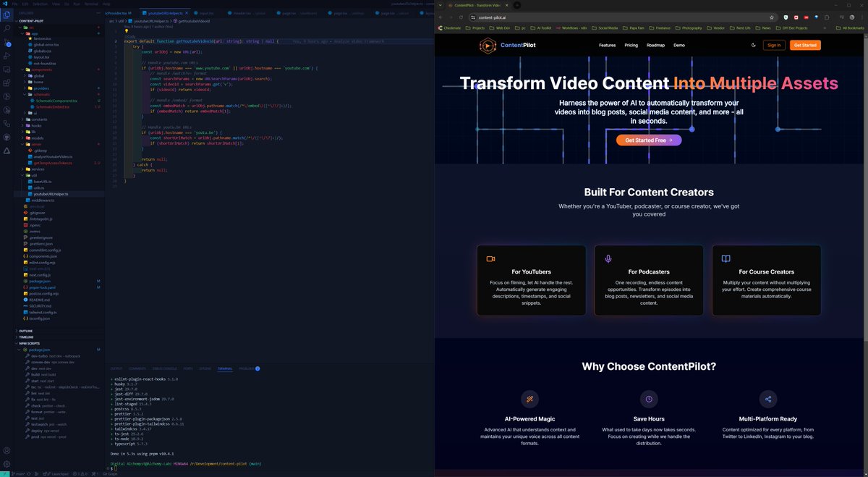Viewport: 868px width, 477px height.
Task: Click the Multi-Platform Ready share icon
Action: (x=768, y=399)
